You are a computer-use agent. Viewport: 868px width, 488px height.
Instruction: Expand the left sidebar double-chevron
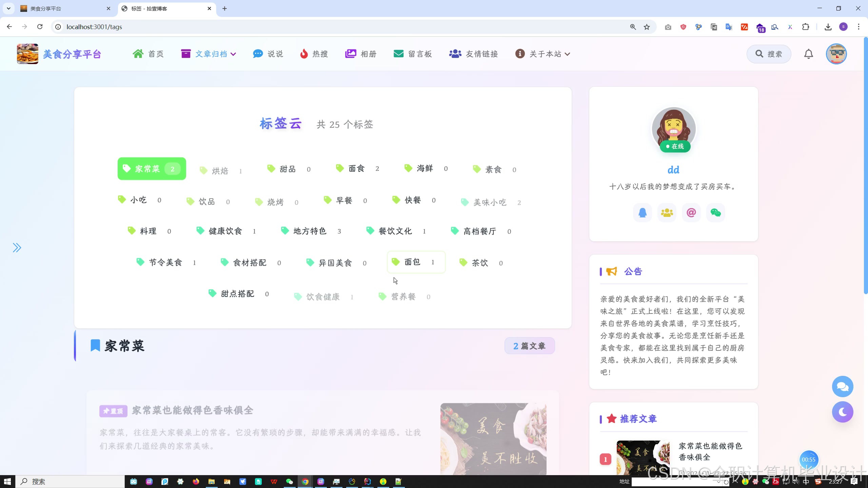pyautogui.click(x=17, y=248)
